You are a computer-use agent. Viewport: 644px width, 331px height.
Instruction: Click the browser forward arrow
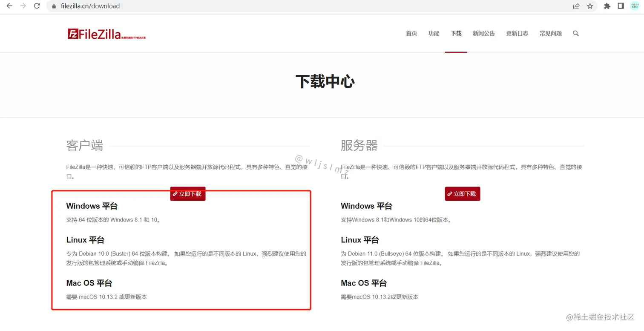coord(23,6)
